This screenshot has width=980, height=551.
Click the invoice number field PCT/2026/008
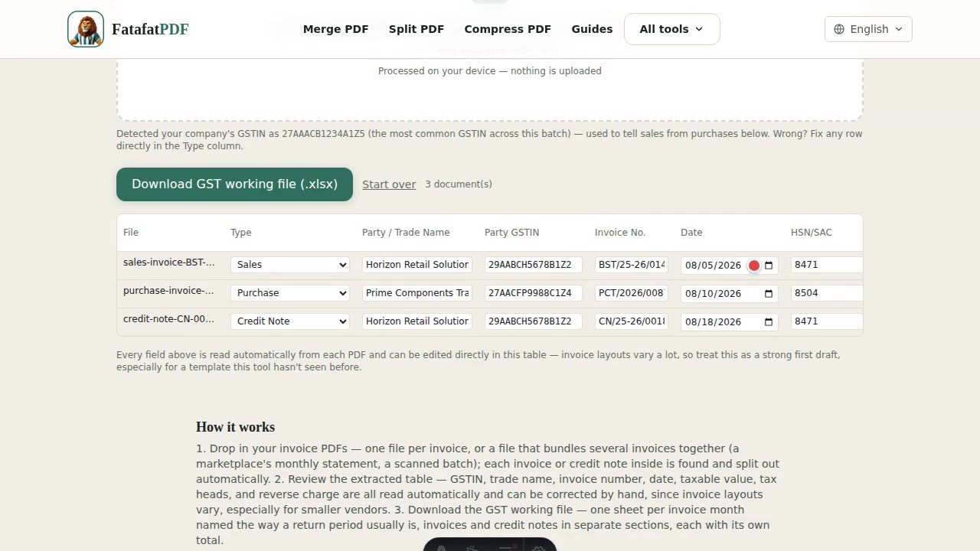pos(632,293)
